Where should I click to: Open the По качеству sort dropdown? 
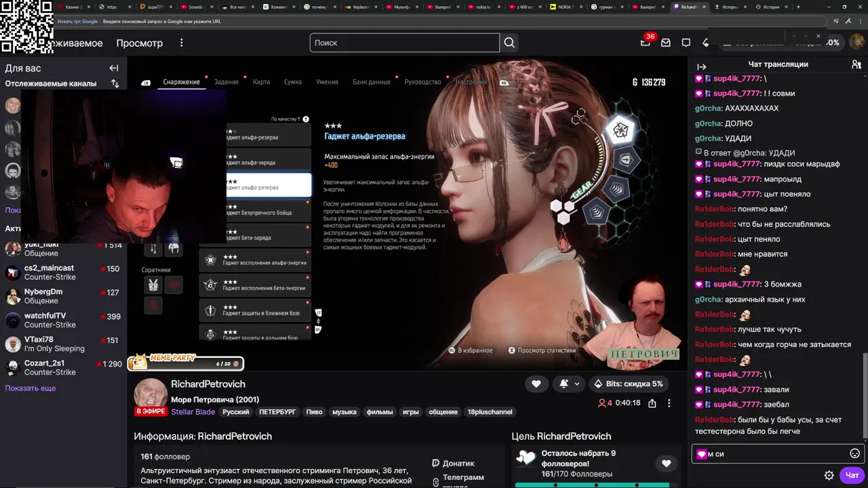coord(290,119)
